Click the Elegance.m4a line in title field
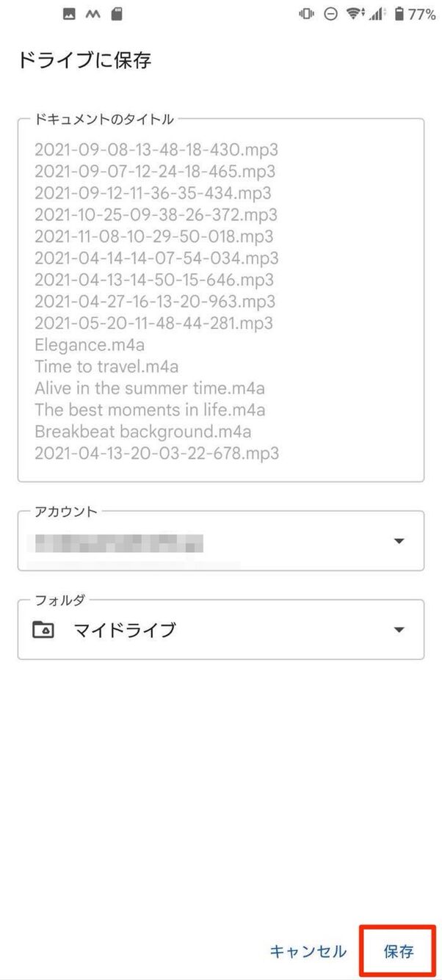The image size is (442, 980). [90, 344]
